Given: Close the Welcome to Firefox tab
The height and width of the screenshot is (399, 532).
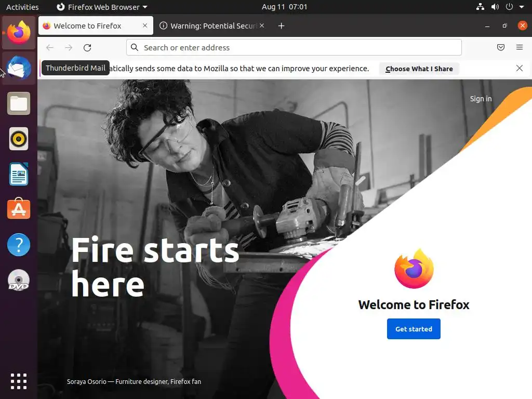Looking at the screenshot, I should pyautogui.click(x=145, y=25).
